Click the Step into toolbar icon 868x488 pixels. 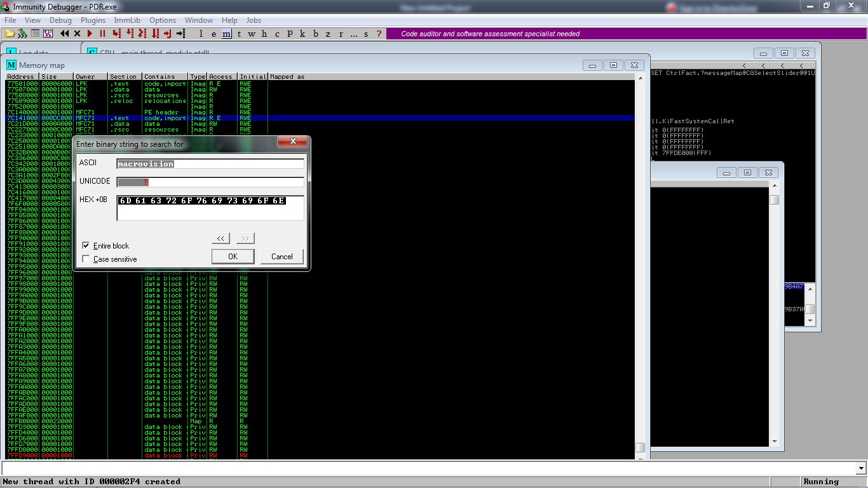(117, 34)
